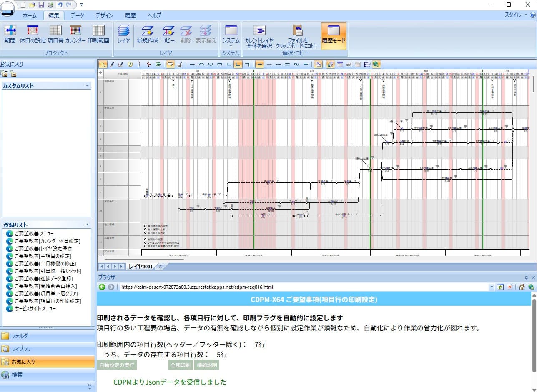
Task: Pick the wavy line style
Action: 296,65
